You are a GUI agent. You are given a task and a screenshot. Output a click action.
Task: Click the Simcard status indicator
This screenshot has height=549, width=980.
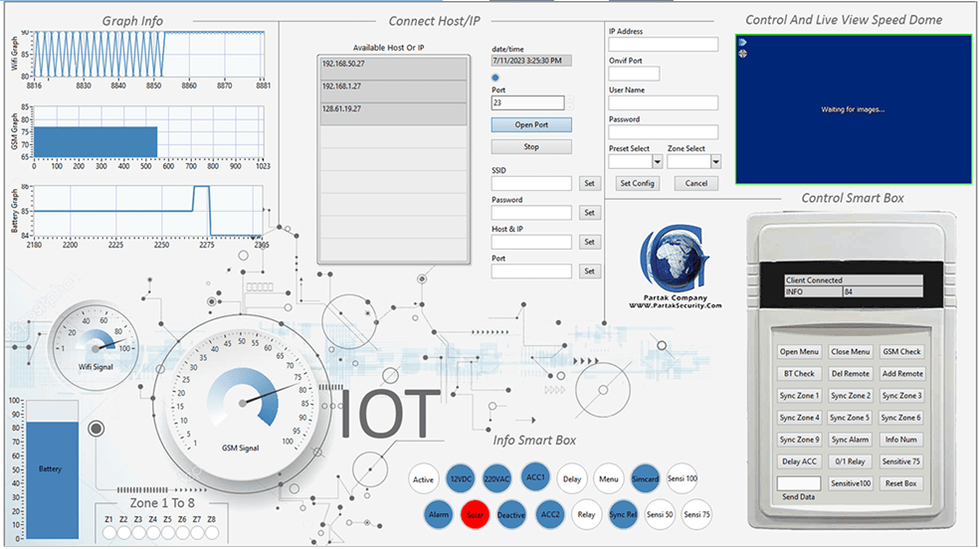click(x=645, y=479)
